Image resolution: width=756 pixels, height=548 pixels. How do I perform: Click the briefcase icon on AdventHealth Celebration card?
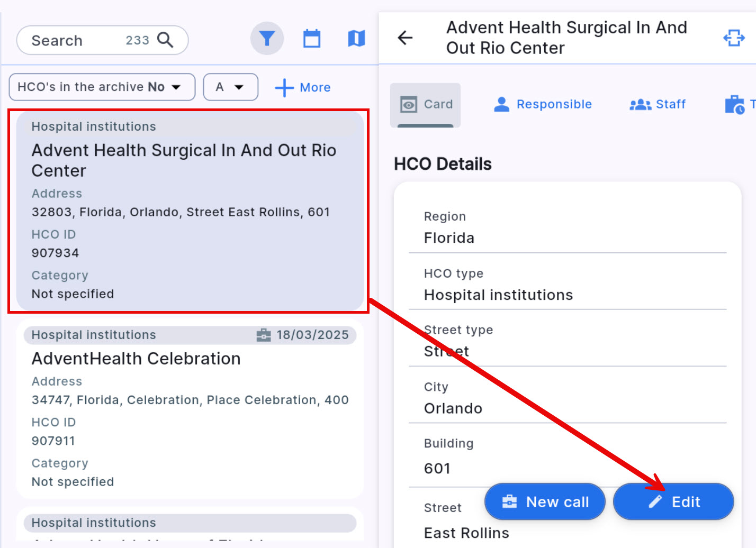click(x=264, y=335)
